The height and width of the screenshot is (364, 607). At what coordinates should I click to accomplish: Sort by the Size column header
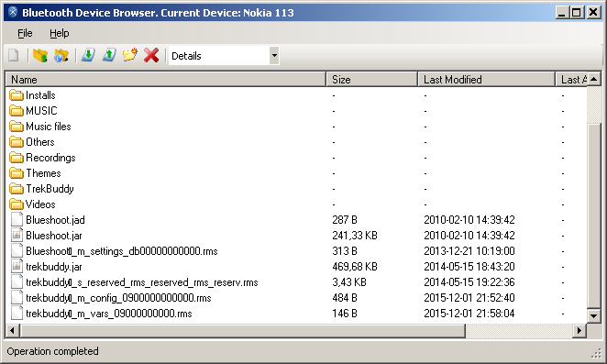(371, 80)
